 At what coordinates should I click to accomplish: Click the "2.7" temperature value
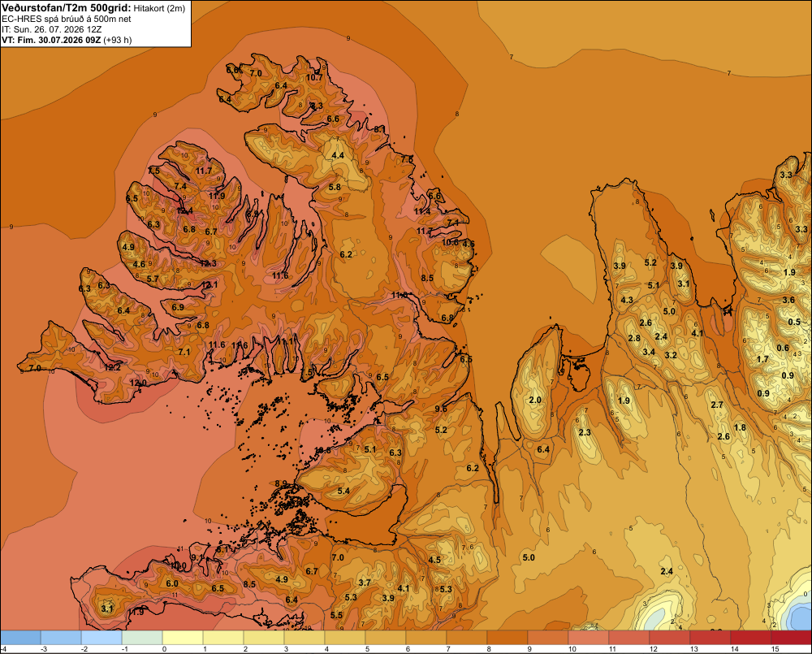717,405
